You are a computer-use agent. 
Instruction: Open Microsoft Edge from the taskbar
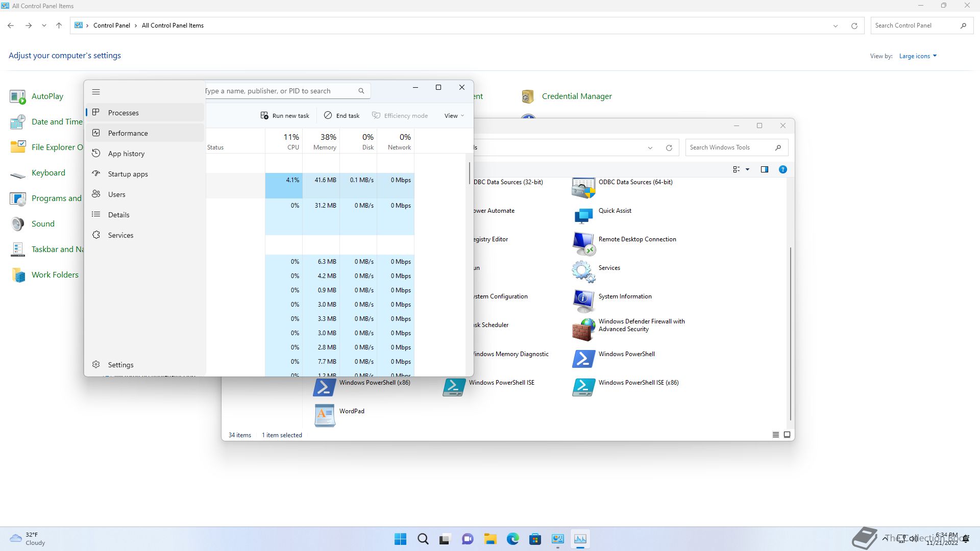[x=512, y=539]
